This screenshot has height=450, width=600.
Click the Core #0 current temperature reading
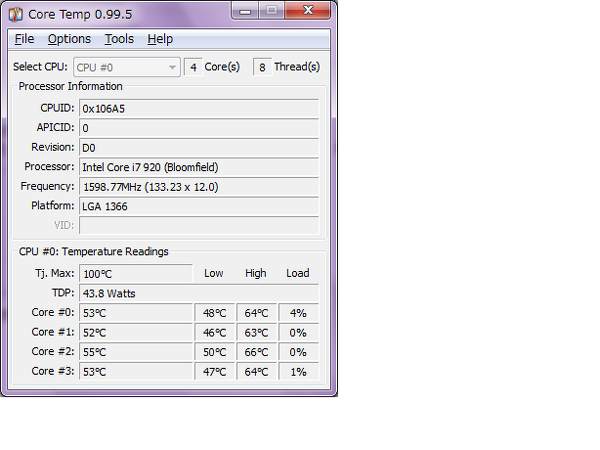pyautogui.click(x=135, y=313)
